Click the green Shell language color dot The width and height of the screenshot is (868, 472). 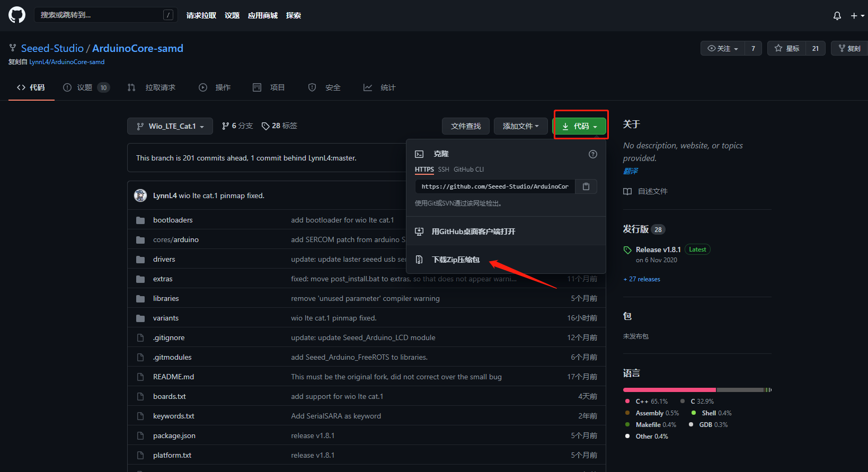(x=694, y=413)
